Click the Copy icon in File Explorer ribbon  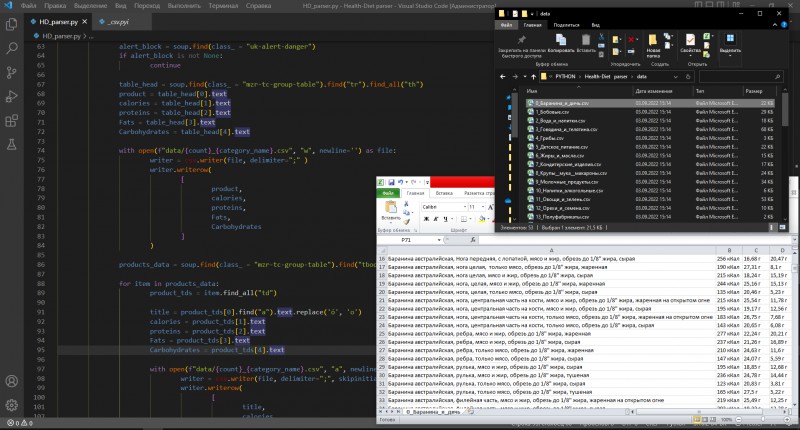point(560,40)
